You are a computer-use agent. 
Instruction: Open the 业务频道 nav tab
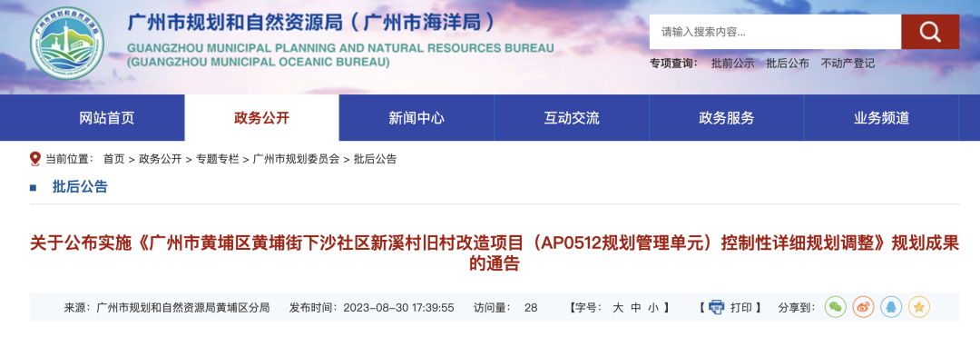(881, 117)
